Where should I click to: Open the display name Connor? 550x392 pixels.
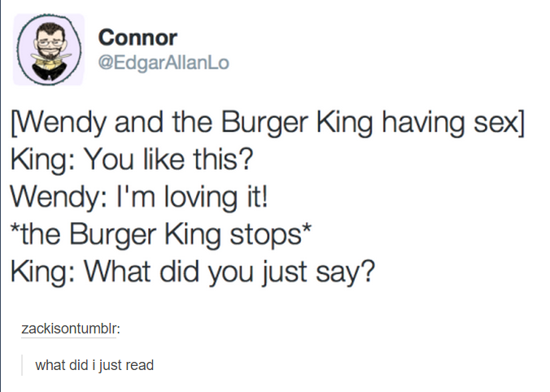pos(137,37)
